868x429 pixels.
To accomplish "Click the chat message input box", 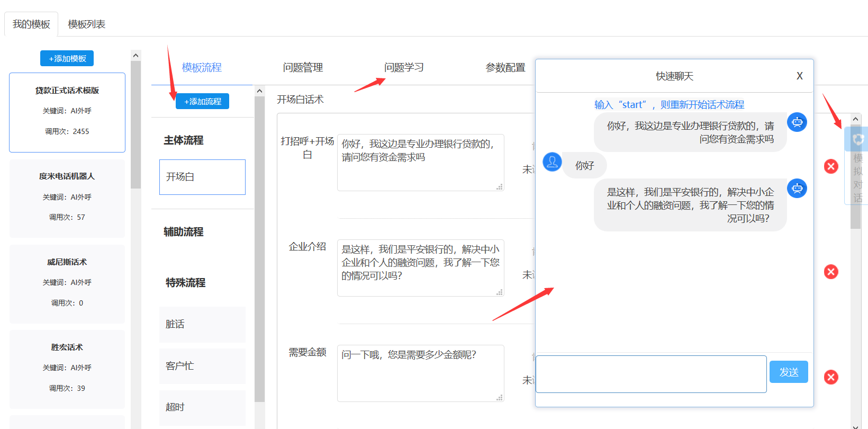I will (x=651, y=374).
